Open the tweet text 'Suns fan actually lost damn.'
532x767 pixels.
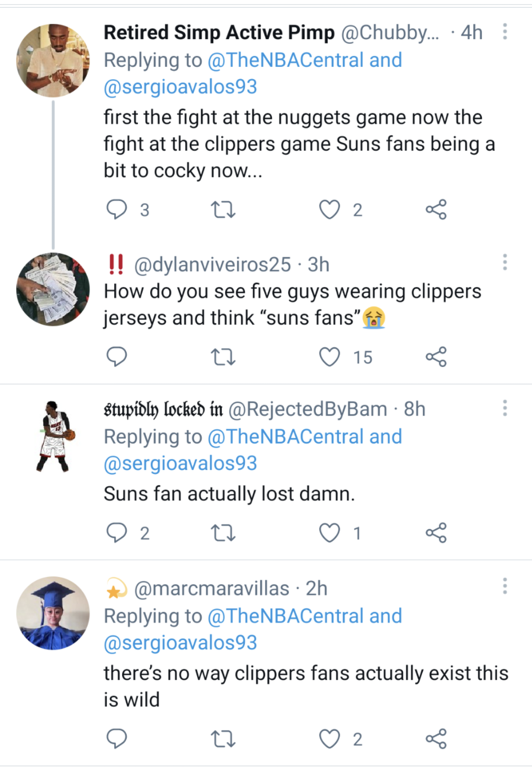[x=229, y=494]
